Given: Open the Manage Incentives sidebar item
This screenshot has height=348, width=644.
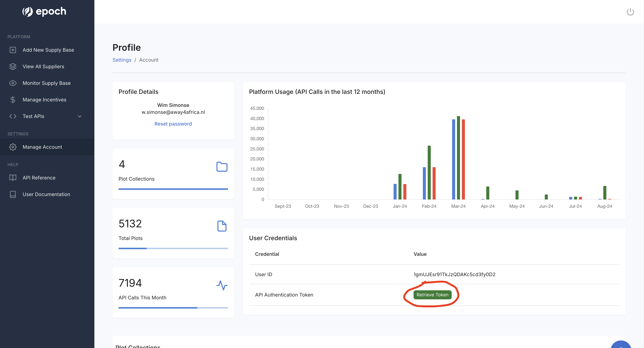Looking at the screenshot, I should click(45, 100).
